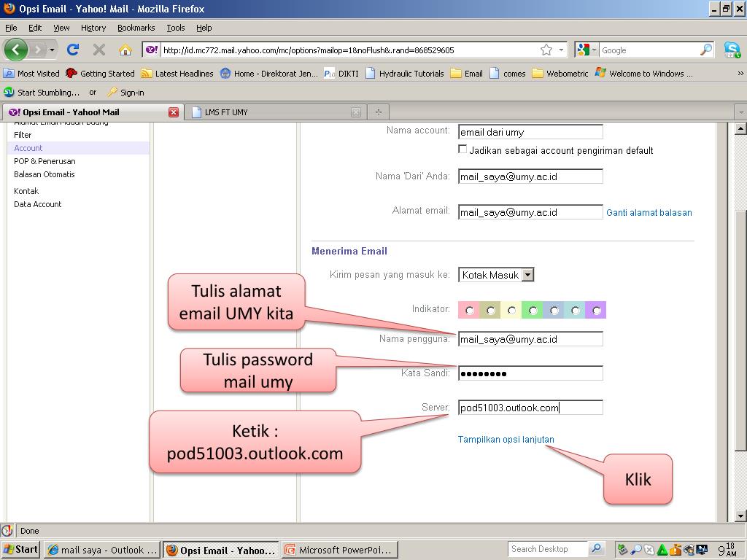The width and height of the screenshot is (747, 560).
Task: Open the Kotak Masuk dropdown
Action: (x=496, y=275)
